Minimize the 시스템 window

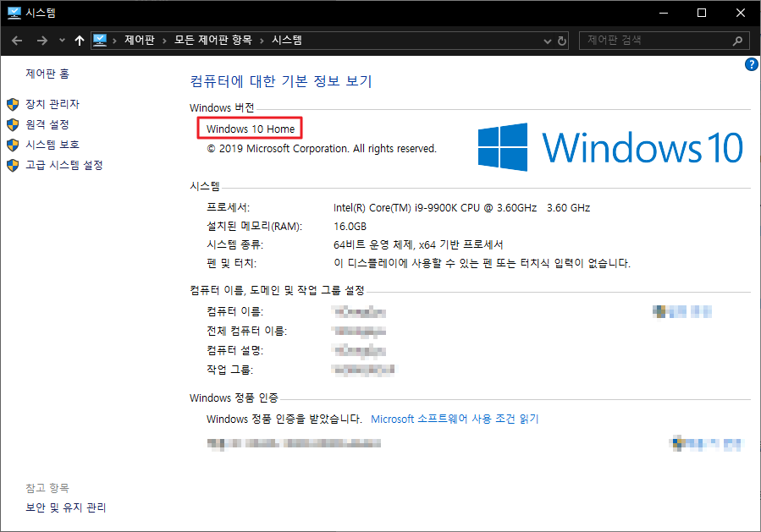664,13
